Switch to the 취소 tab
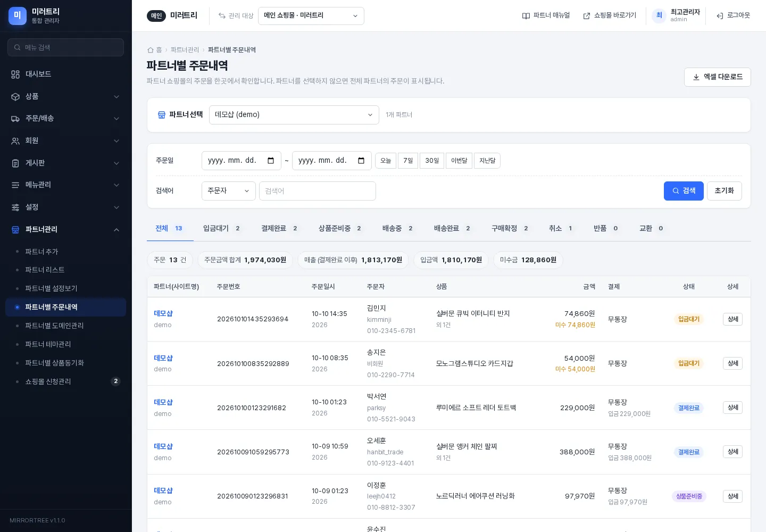The image size is (766, 532). [562, 229]
